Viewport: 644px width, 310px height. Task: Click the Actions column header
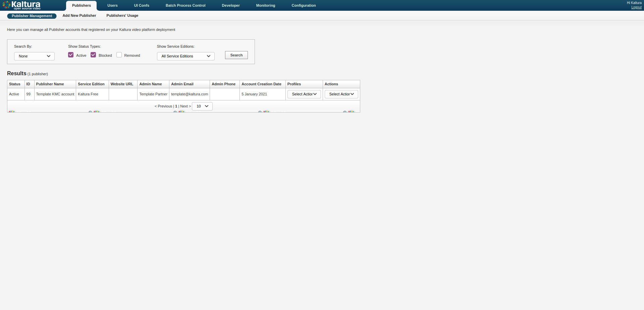[x=341, y=84]
